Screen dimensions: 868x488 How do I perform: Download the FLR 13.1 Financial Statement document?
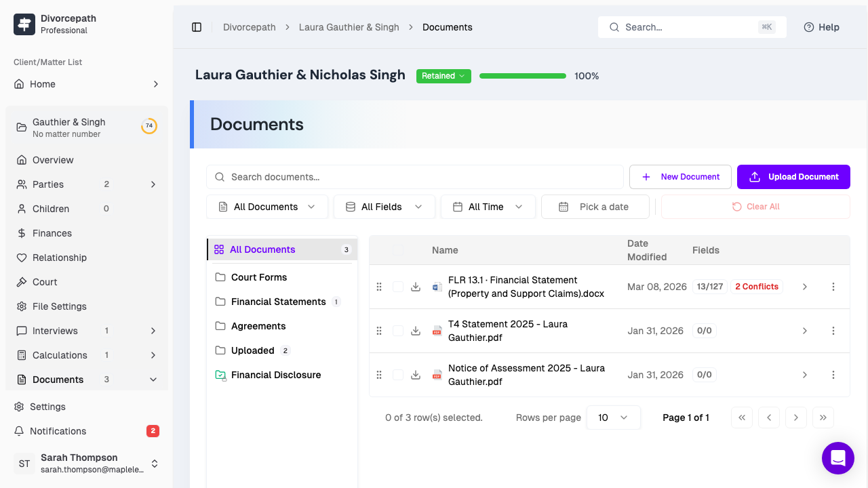tap(416, 287)
